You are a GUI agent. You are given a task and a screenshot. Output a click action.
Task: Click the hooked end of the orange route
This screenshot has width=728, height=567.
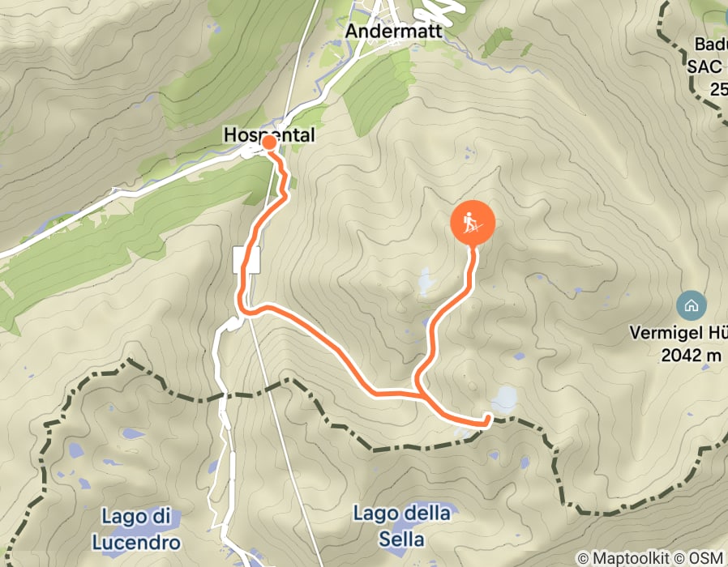(487, 421)
